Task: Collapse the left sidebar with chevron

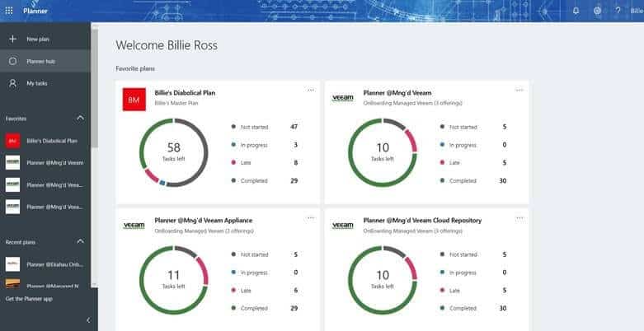Action: pos(88,320)
